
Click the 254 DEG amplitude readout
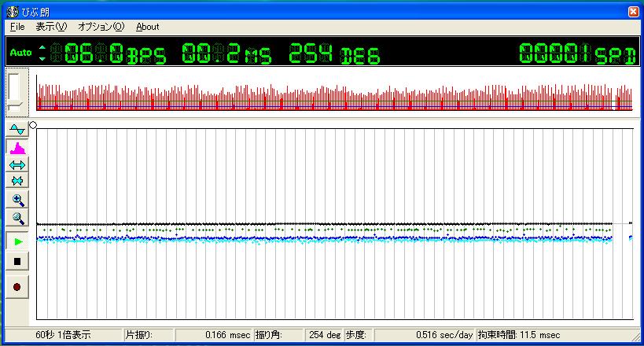pos(335,53)
